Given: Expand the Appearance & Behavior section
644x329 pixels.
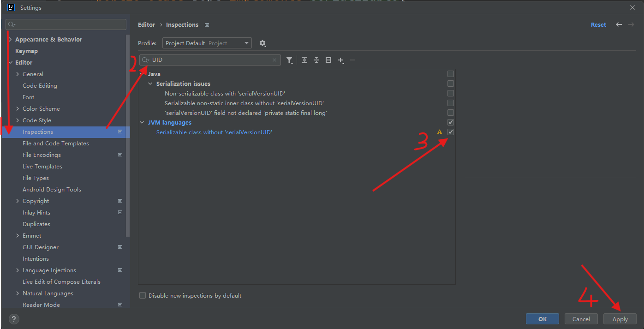Looking at the screenshot, I should 10,40.
